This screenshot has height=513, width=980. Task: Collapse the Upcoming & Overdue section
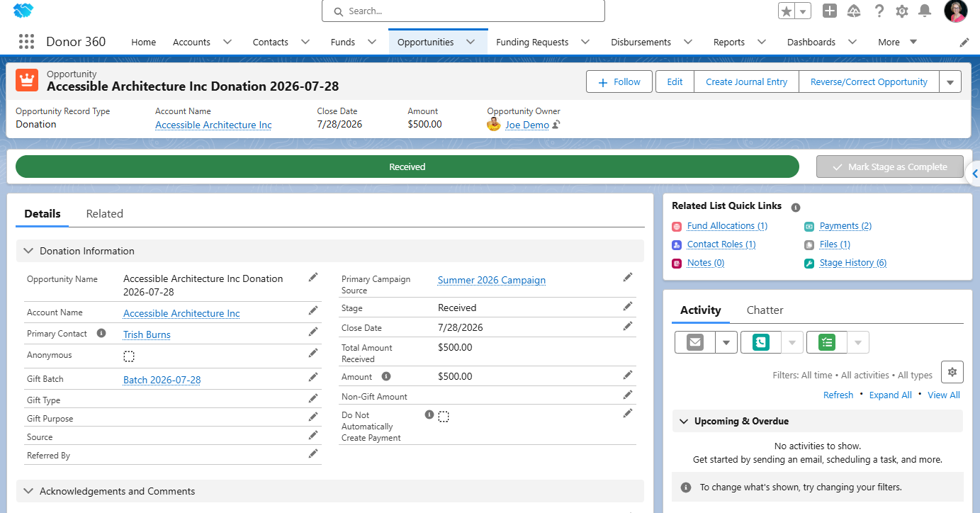[x=684, y=421]
